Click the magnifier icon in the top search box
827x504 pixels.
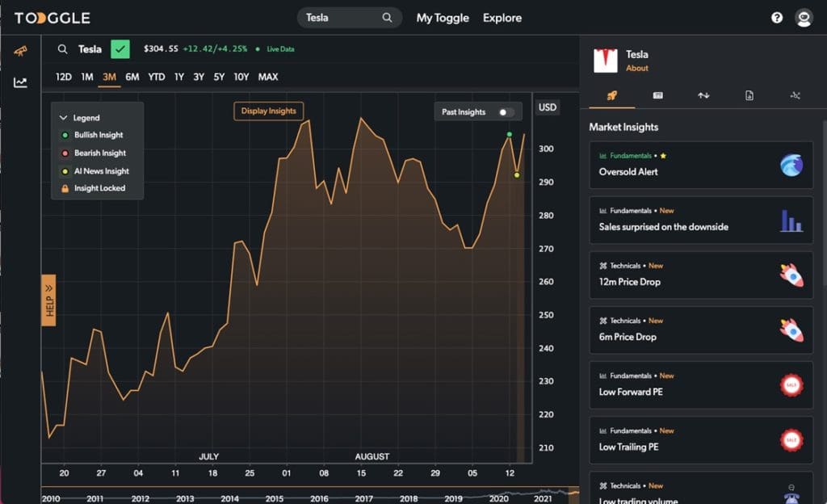click(x=387, y=18)
